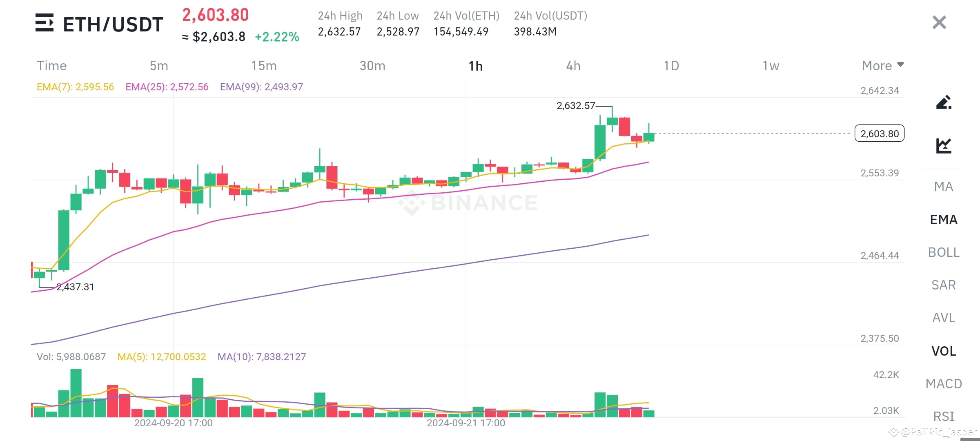Enable the MA overlay

pyautogui.click(x=944, y=187)
